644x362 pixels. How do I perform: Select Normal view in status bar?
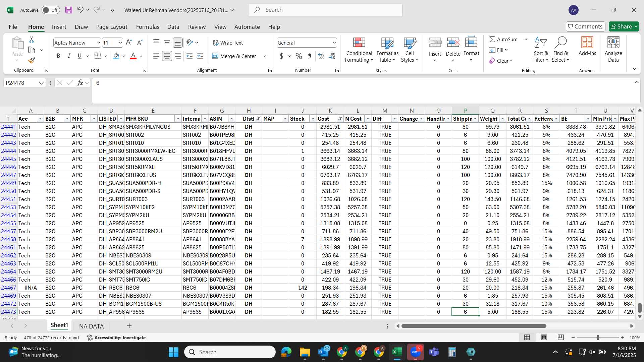tap(527, 337)
